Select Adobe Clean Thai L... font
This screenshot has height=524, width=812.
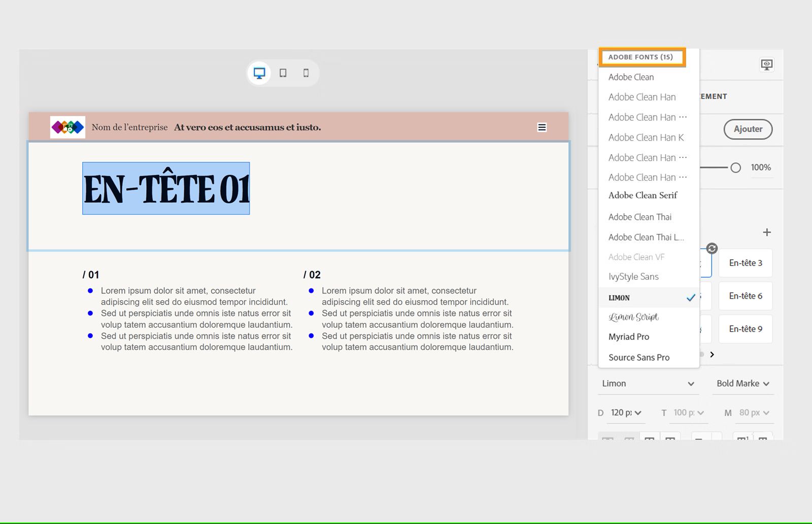tap(649, 237)
